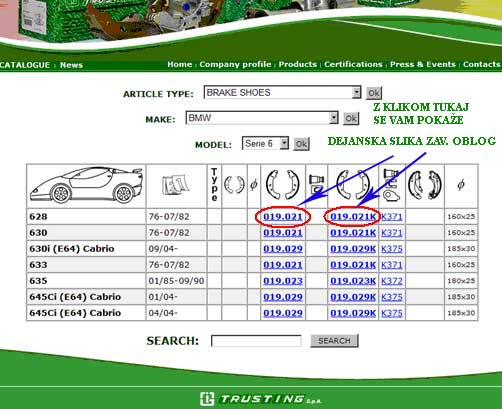The image size is (502, 409).
Task: Open K371 link in the 628 row
Action: pos(392,217)
